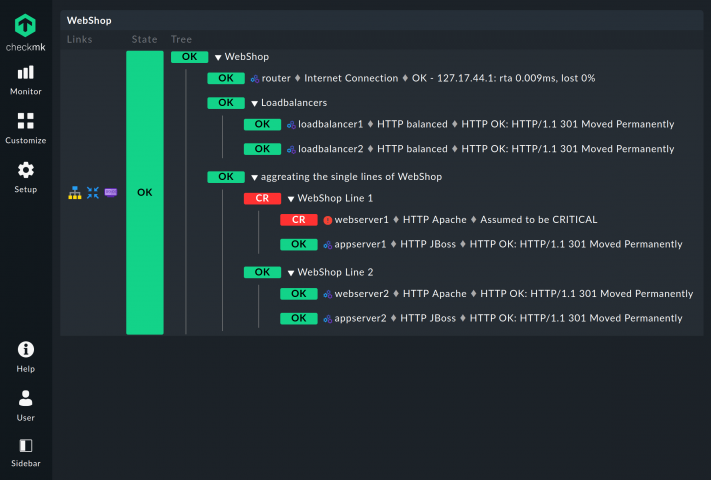Collapse the top-level WebShop tree node

pos(218,58)
